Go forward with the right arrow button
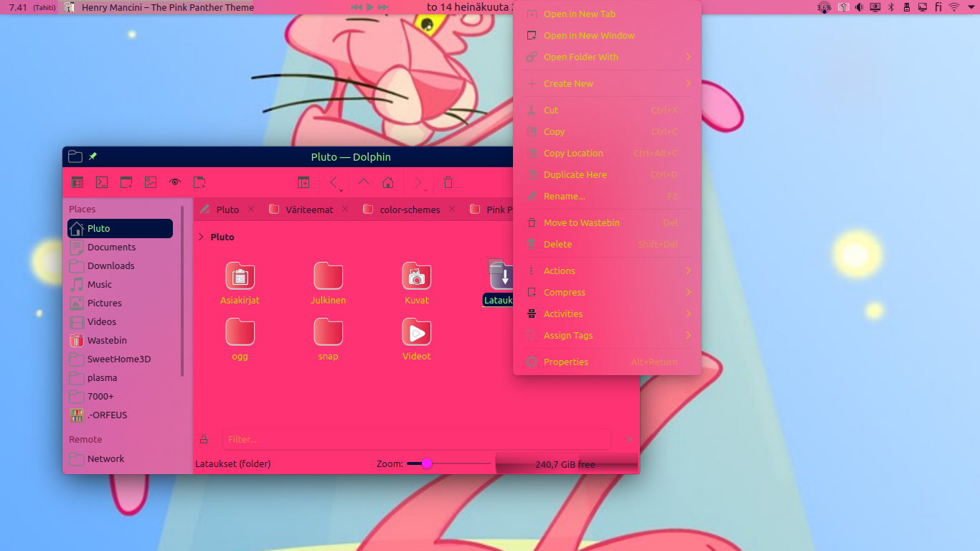 coord(418,182)
